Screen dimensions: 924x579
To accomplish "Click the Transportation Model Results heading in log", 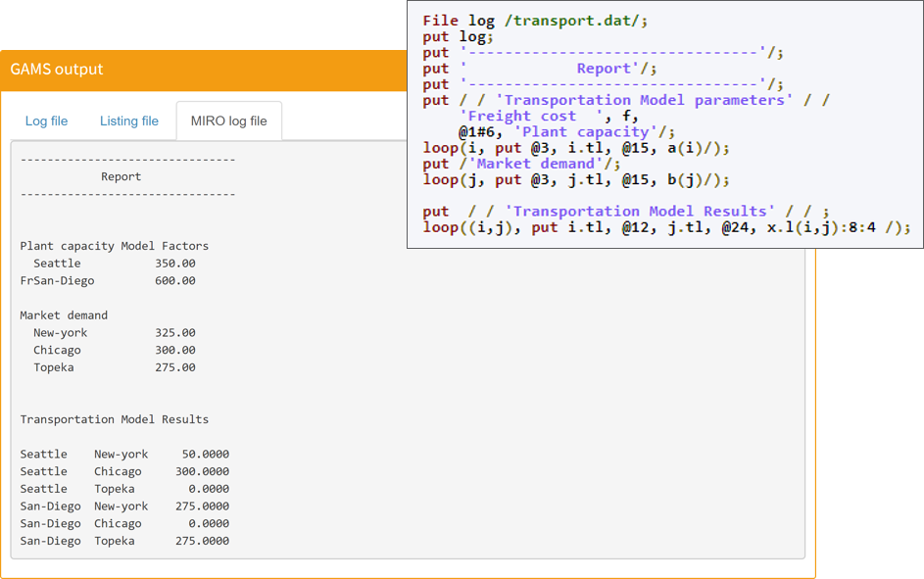I will [114, 419].
